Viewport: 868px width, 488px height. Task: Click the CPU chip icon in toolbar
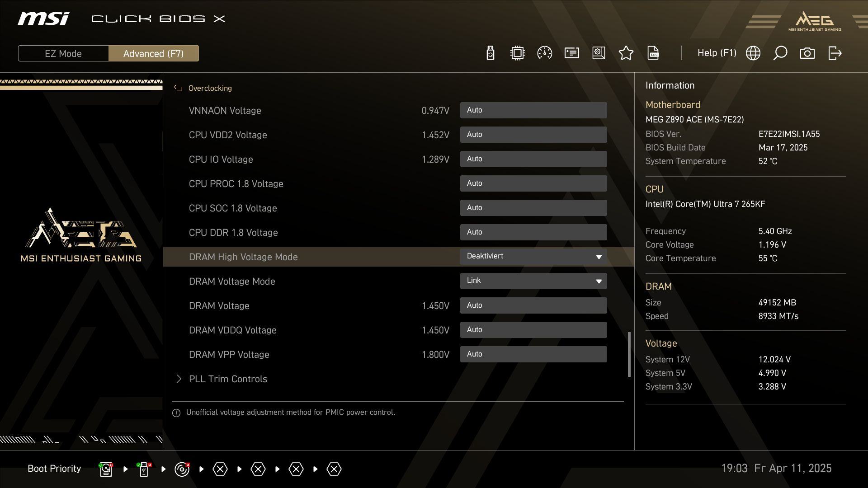click(517, 53)
